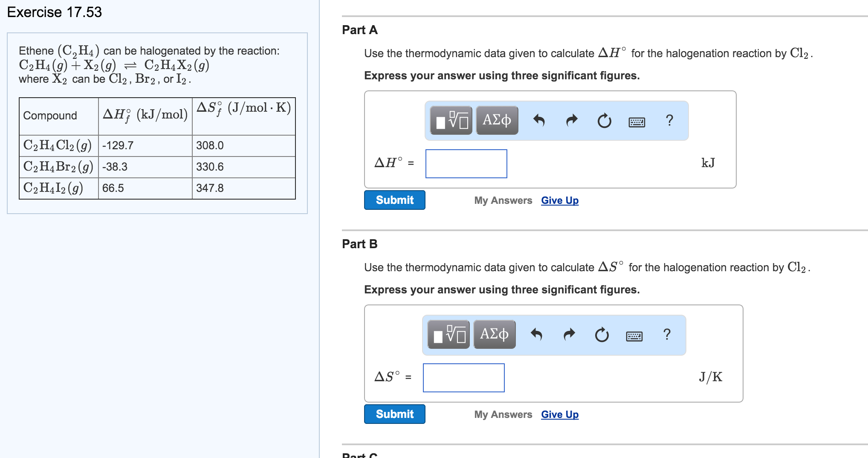Open Give Up link in Part B

click(559, 414)
